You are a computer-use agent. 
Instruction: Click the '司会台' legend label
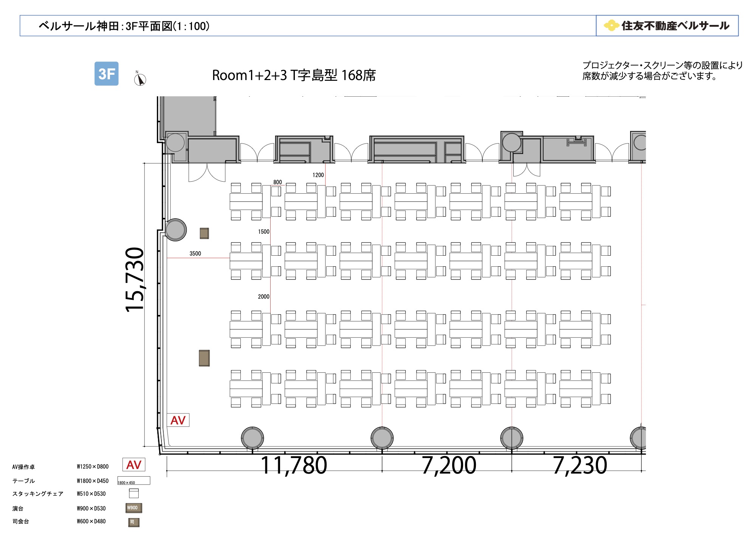tap(20, 521)
